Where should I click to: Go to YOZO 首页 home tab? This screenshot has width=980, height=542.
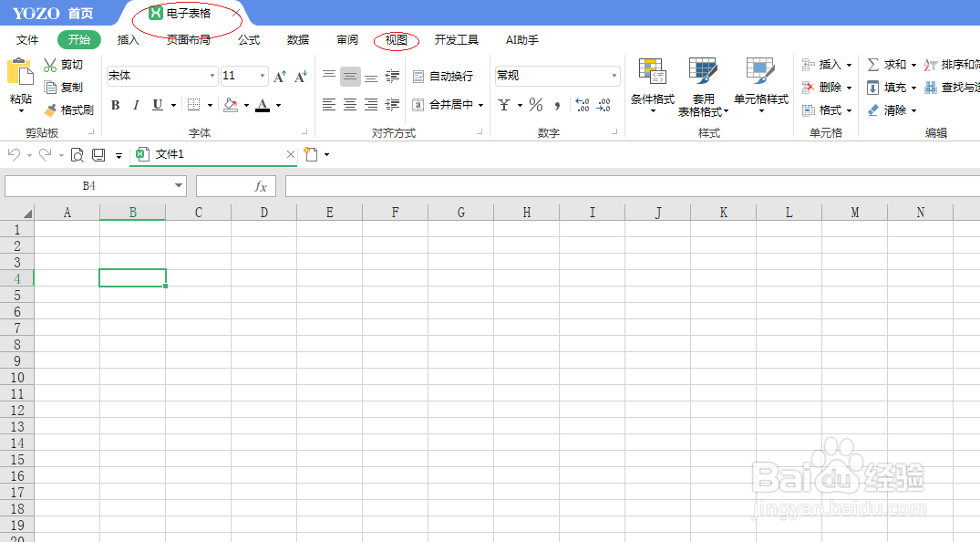(x=53, y=13)
